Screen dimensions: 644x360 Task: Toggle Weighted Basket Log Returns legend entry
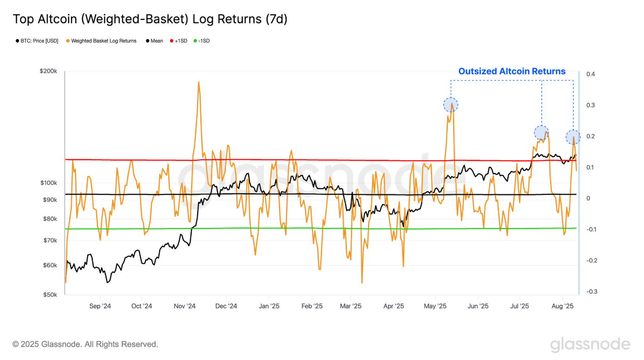tap(101, 41)
